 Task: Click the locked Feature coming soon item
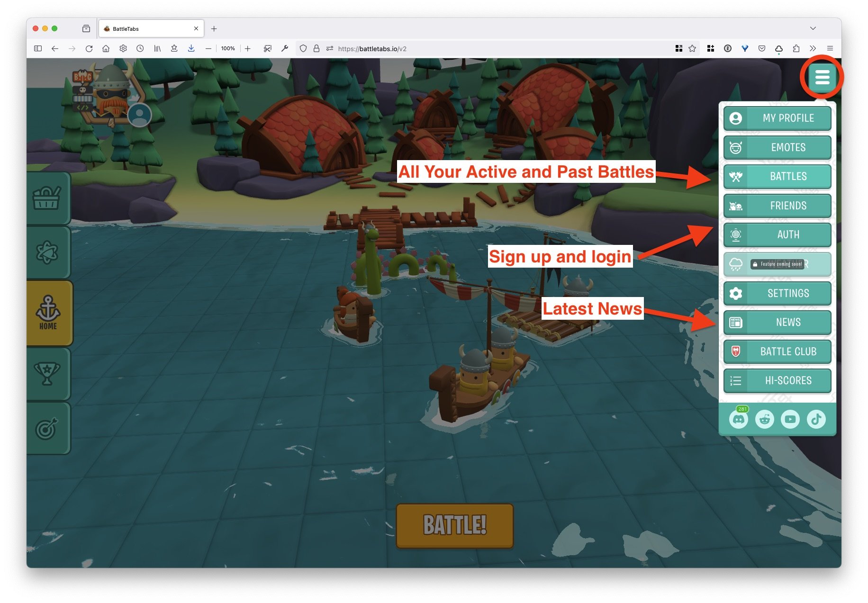(x=777, y=264)
